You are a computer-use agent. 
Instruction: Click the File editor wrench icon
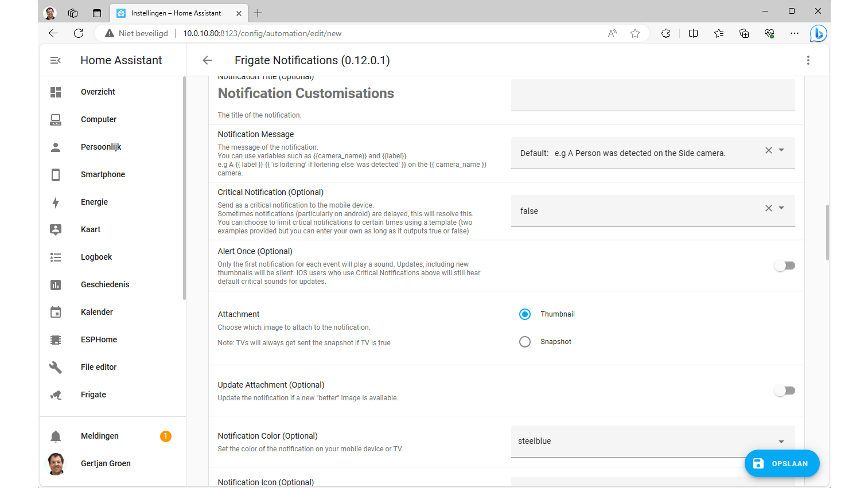tap(56, 367)
